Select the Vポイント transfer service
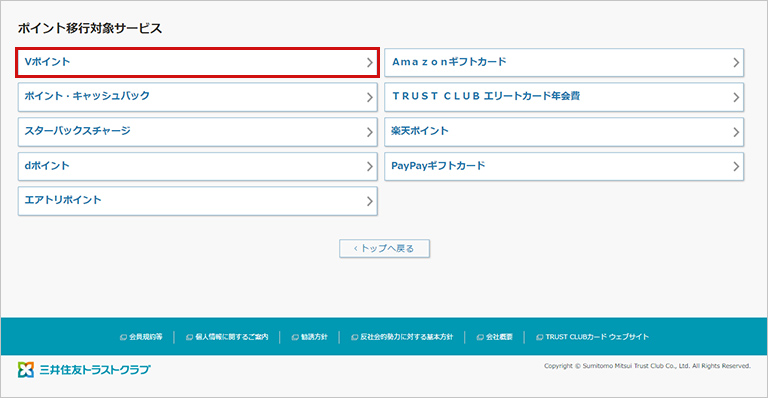Image resolution: width=768 pixels, height=398 pixels. [x=197, y=62]
